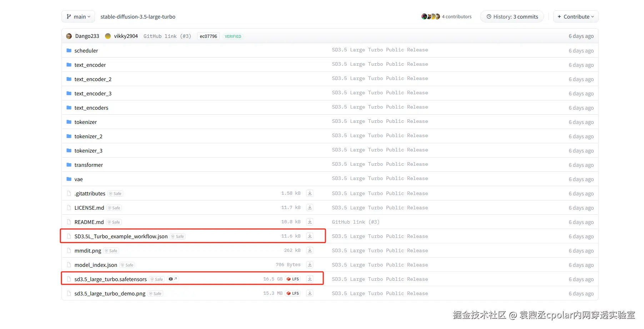Click Safe badge beside sd3.5_large_turbo_demo.png
The height and width of the screenshot is (329, 644).
155,294
